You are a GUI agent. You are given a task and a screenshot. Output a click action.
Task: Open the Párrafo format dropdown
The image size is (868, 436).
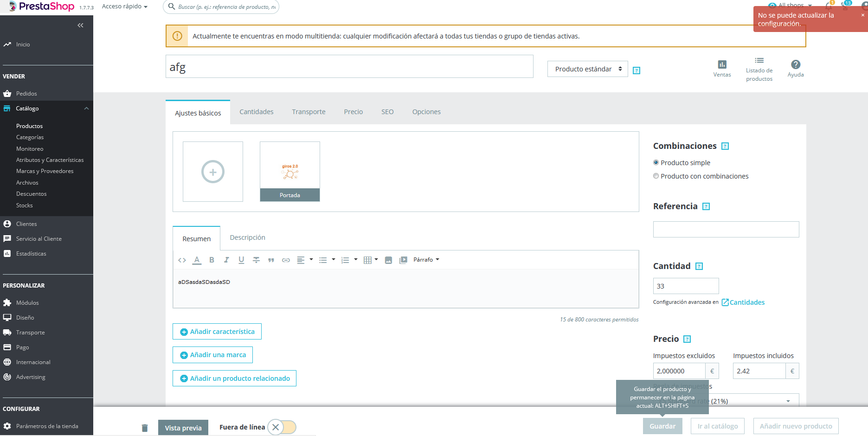tap(426, 260)
